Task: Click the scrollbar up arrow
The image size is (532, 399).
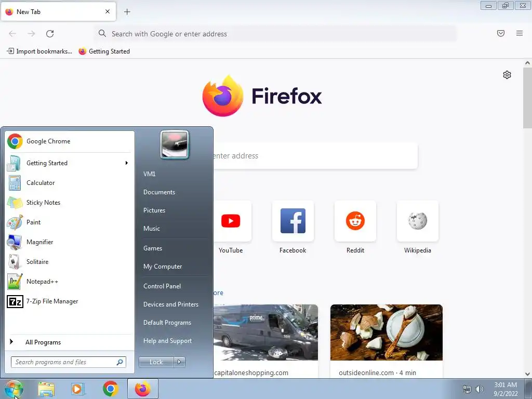Action: pos(527,63)
